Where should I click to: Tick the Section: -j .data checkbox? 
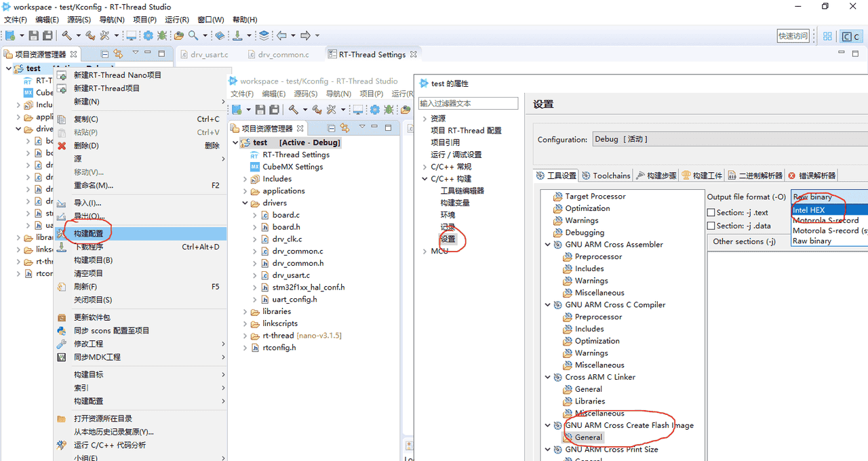pyautogui.click(x=711, y=226)
